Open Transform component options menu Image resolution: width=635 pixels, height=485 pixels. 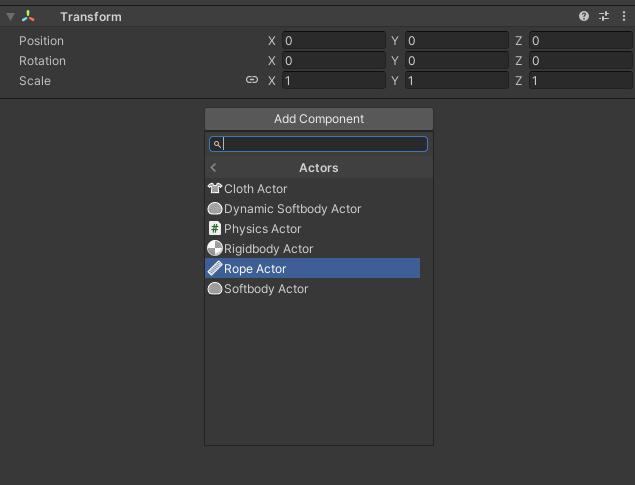(622, 17)
